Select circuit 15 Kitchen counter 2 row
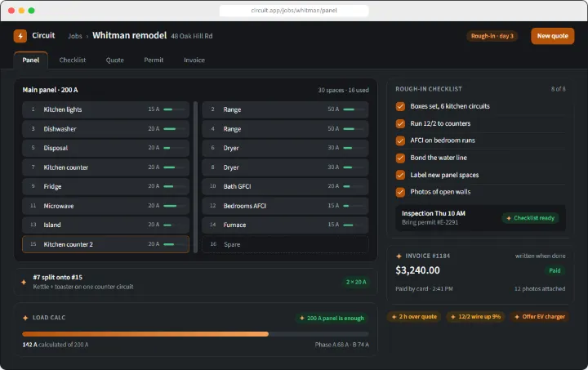588x370 pixels. click(x=105, y=244)
